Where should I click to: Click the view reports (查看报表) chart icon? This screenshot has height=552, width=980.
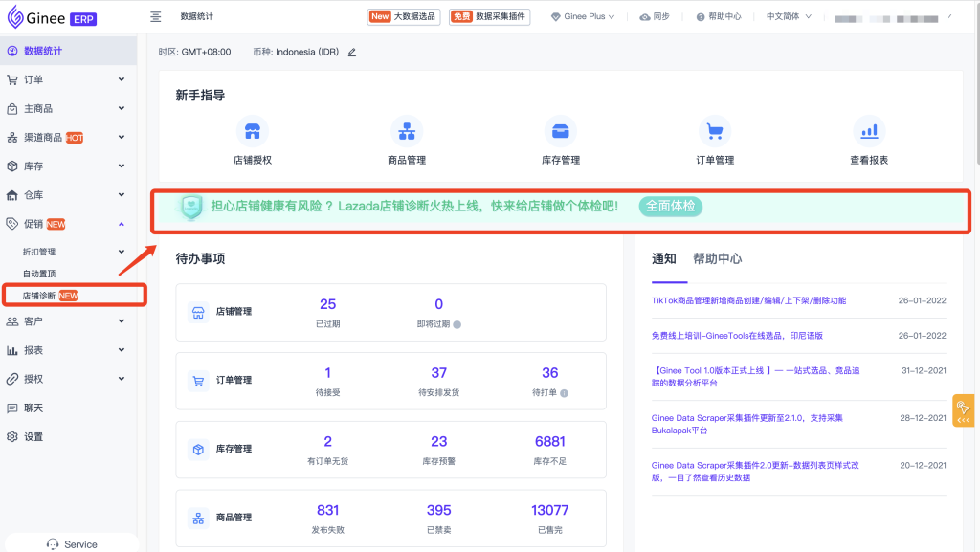869,131
